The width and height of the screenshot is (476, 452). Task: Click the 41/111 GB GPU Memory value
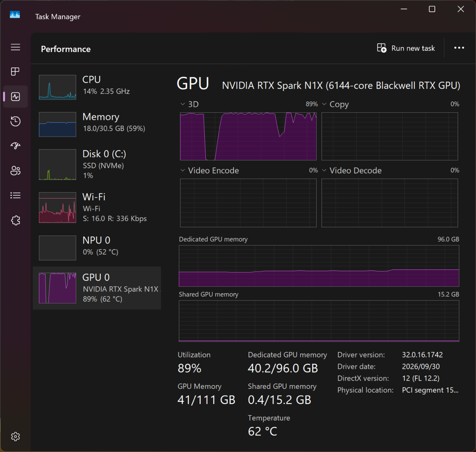206,400
